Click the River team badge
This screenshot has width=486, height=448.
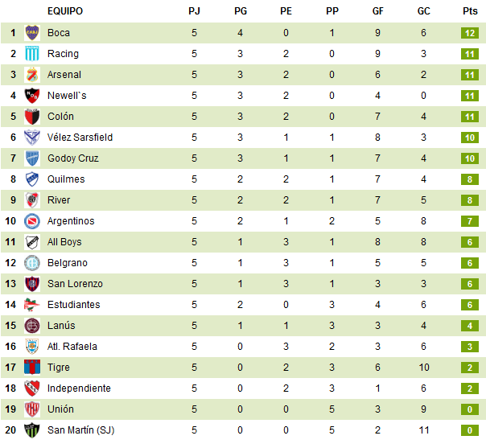(32, 200)
